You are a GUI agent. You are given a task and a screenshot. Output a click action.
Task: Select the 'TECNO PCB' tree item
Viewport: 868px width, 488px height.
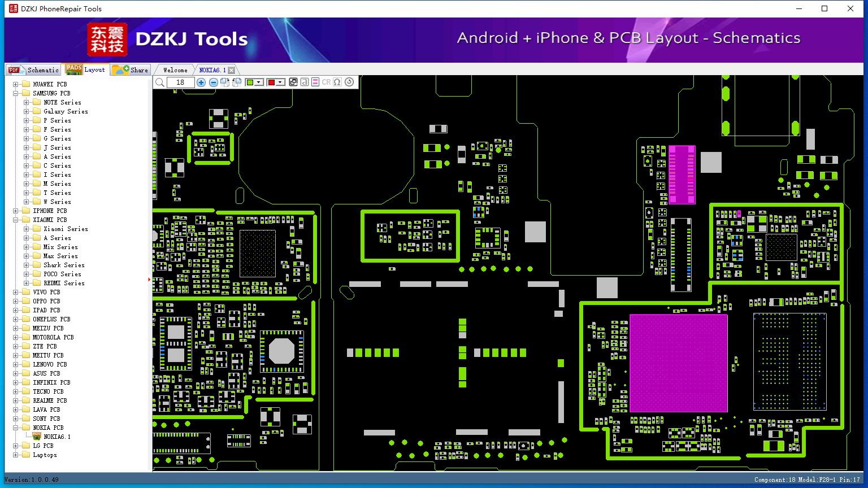[48, 391]
